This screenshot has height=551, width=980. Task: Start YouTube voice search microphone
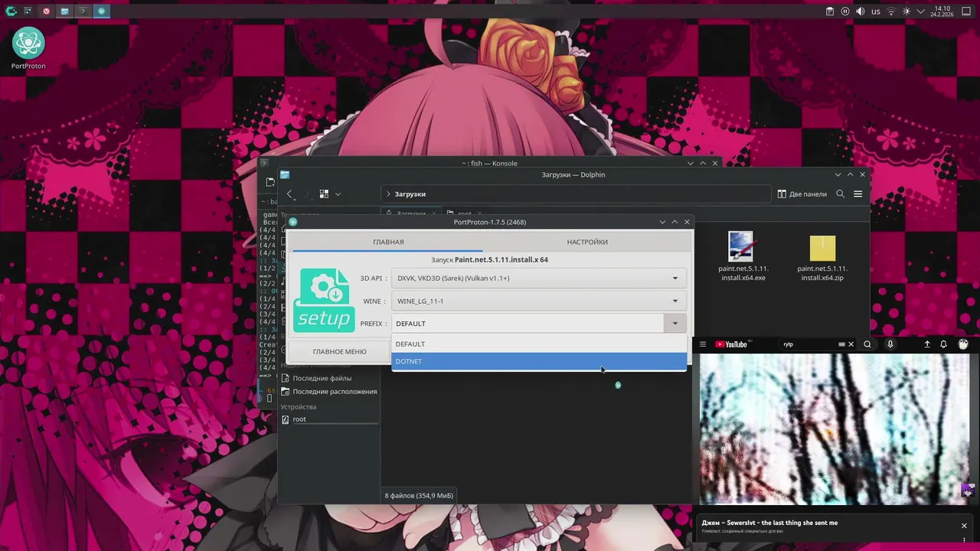(x=890, y=344)
